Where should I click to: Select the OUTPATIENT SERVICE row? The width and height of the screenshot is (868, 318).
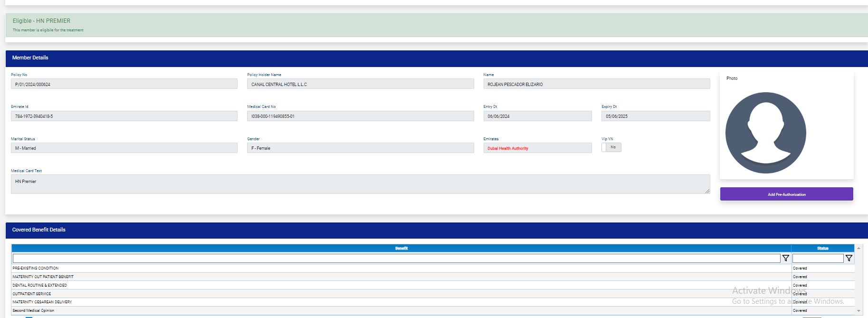coord(433,294)
